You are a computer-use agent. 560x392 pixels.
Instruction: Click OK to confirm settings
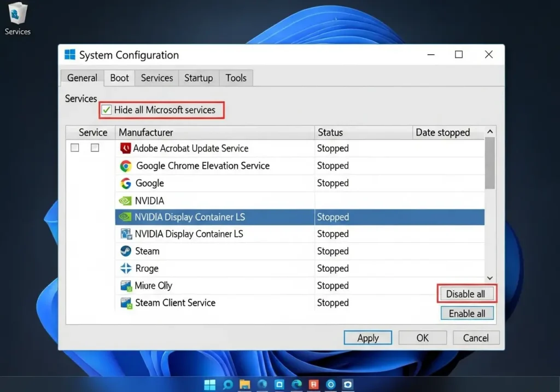(x=423, y=338)
